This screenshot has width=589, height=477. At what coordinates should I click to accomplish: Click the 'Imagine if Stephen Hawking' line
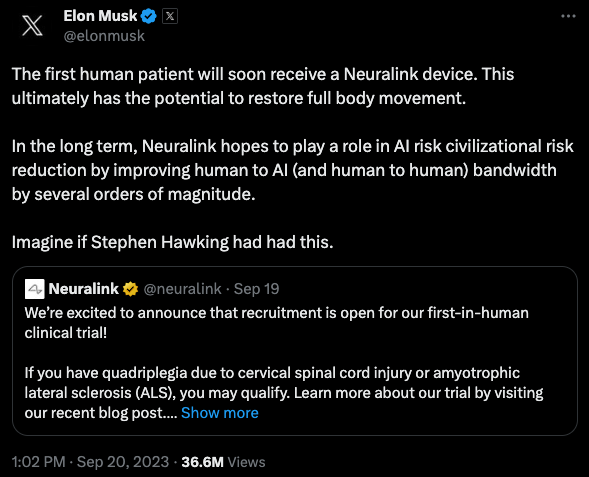(x=172, y=242)
